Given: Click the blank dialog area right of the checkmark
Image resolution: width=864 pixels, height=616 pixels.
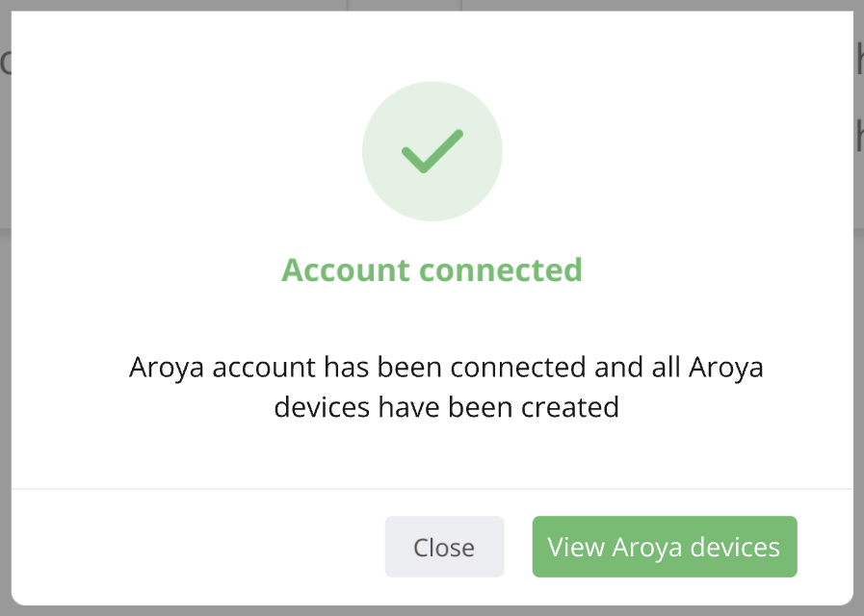Looking at the screenshot, I should [674, 151].
